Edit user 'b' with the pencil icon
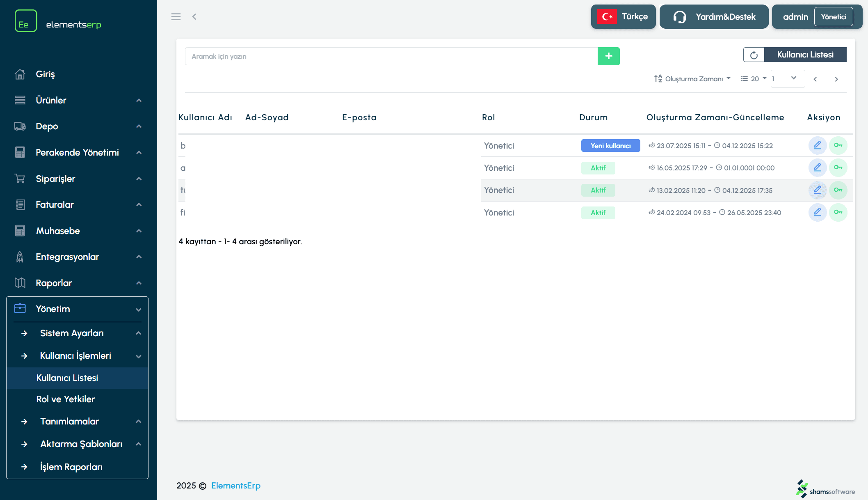Viewport: 868px width, 500px height. coord(817,145)
